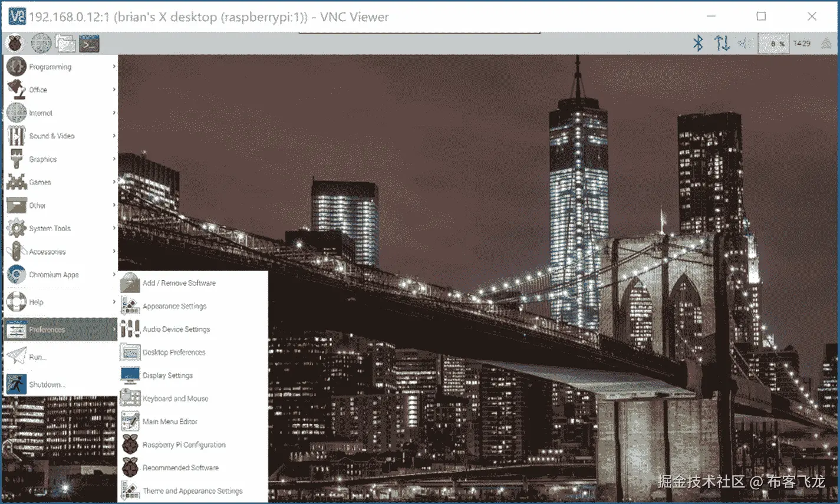Expand the Programming submenu arrow
Screen dimensions: 840x504
point(114,67)
